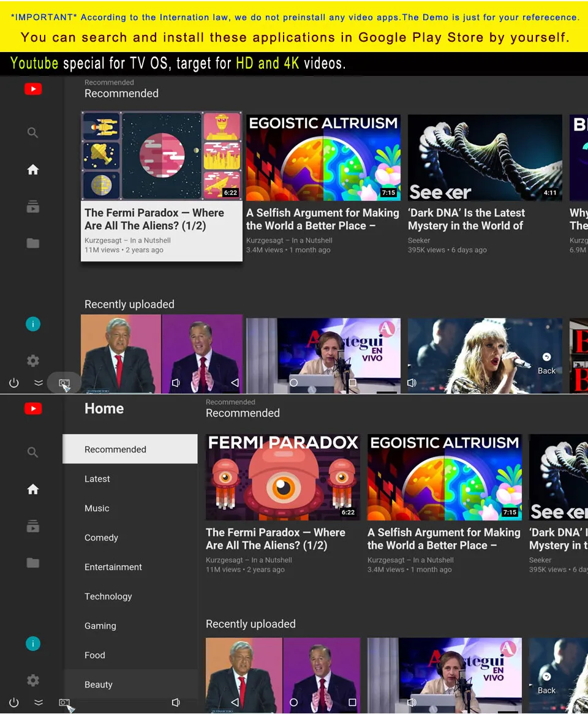Open FERMI PARADOX alien thumbnail in lower screenshot
The width and height of the screenshot is (588, 714).
point(283,477)
